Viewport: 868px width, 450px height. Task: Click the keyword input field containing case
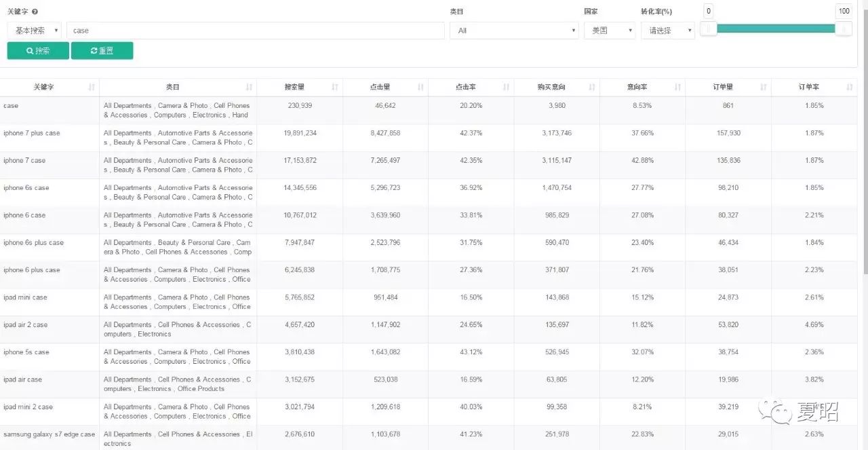(256, 31)
